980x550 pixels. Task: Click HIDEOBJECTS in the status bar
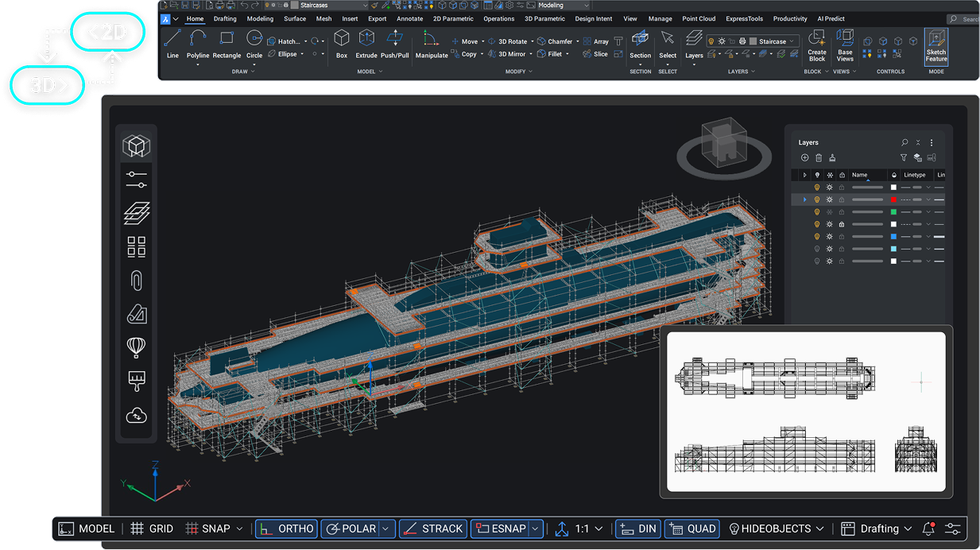tap(775, 528)
